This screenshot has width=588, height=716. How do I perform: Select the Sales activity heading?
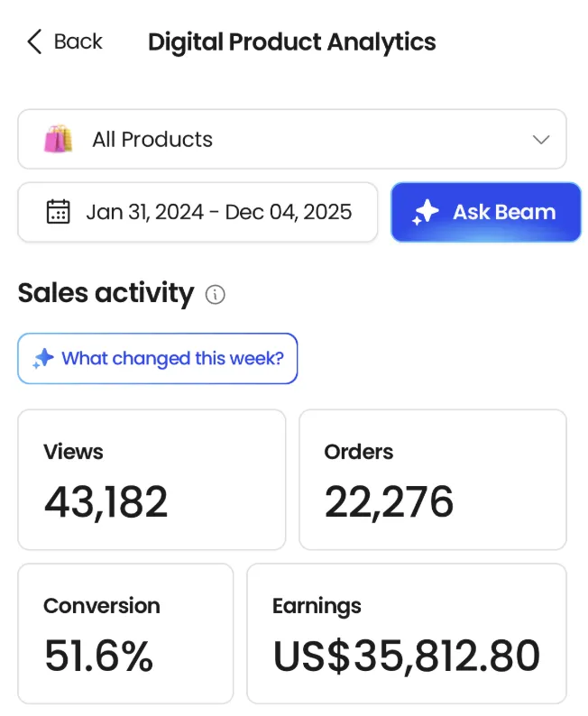pyautogui.click(x=106, y=293)
